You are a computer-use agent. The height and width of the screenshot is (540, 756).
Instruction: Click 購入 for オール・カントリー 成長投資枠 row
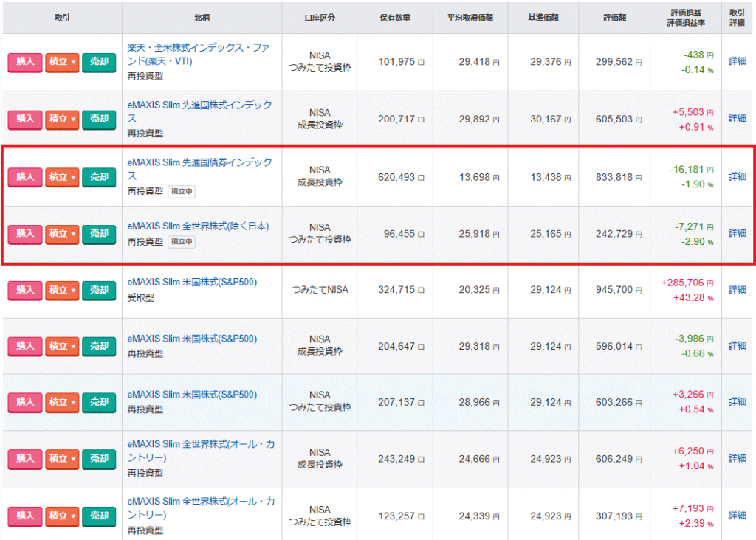point(25,459)
